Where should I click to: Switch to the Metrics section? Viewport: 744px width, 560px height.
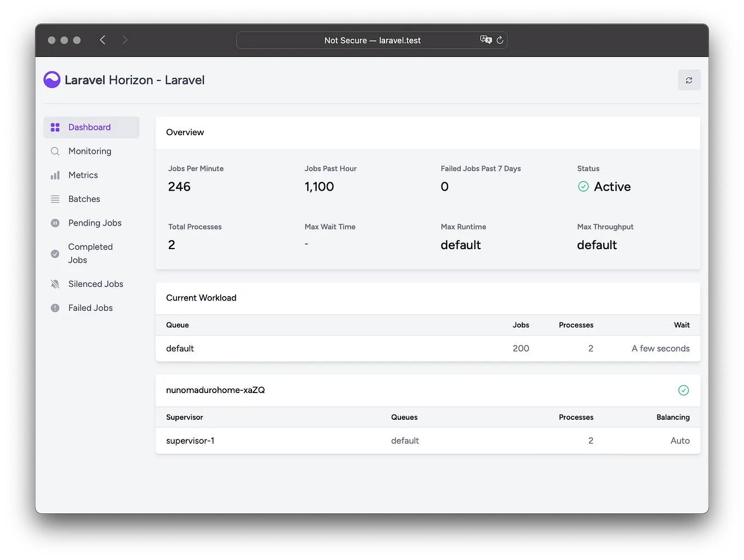click(x=83, y=175)
